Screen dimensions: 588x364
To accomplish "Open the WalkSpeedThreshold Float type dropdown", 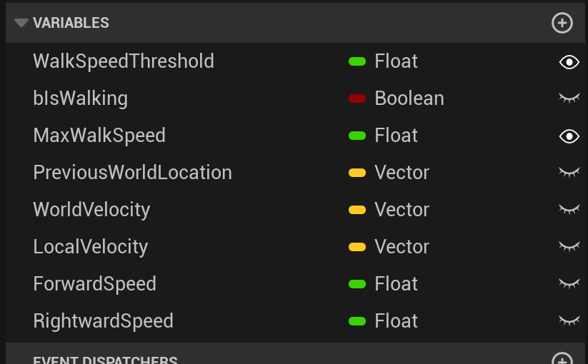I will click(396, 61).
